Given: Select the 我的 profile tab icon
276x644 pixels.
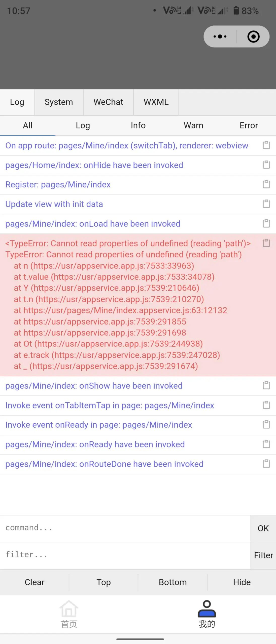Looking at the screenshot, I should tap(207, 609).
